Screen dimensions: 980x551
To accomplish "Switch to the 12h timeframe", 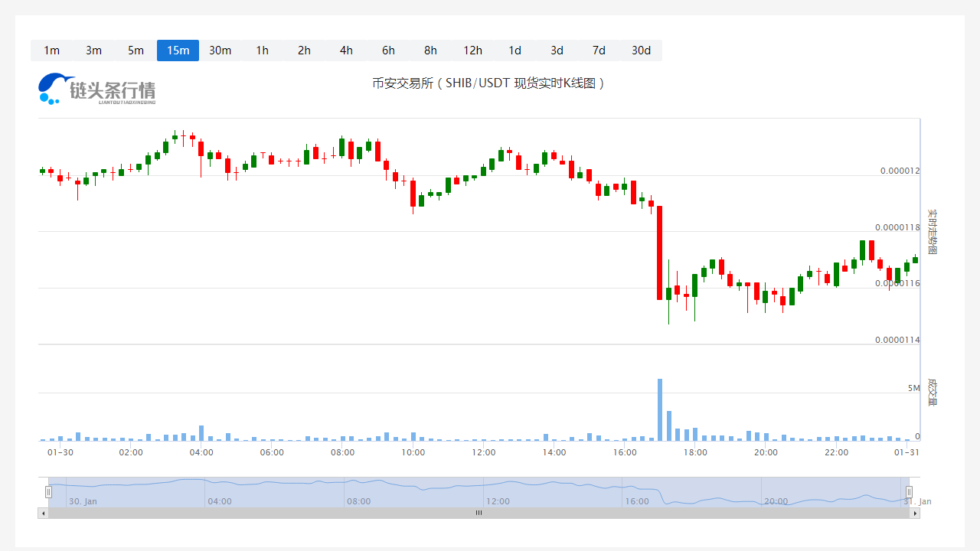I will [x=472, y=51].
